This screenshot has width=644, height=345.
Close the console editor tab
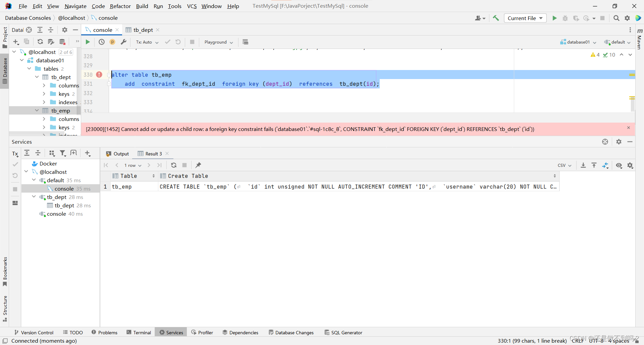tap(117, 30)
